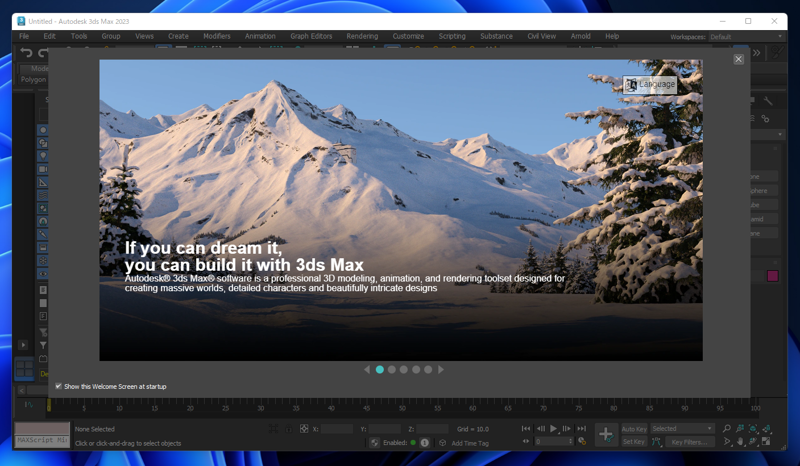The width and height of the screenshot is (800, 466).
Task: Select the Zoom All viewport tool
Action: coord(740,429)
